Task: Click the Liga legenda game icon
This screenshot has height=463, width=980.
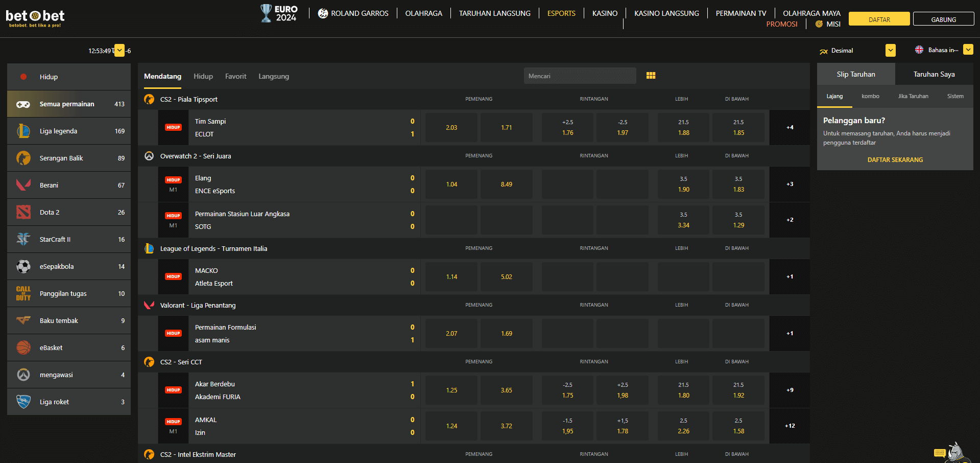Action: [23, 131]
